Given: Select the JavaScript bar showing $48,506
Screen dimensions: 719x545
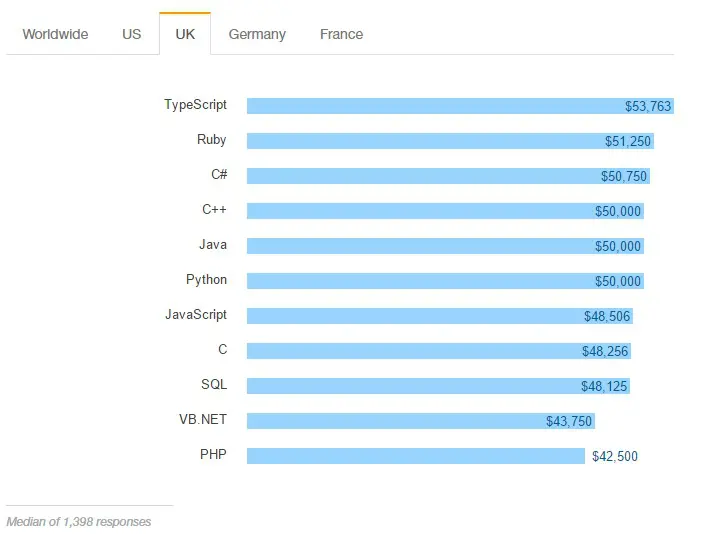Looking at the screenshot, I should point(440,316).
